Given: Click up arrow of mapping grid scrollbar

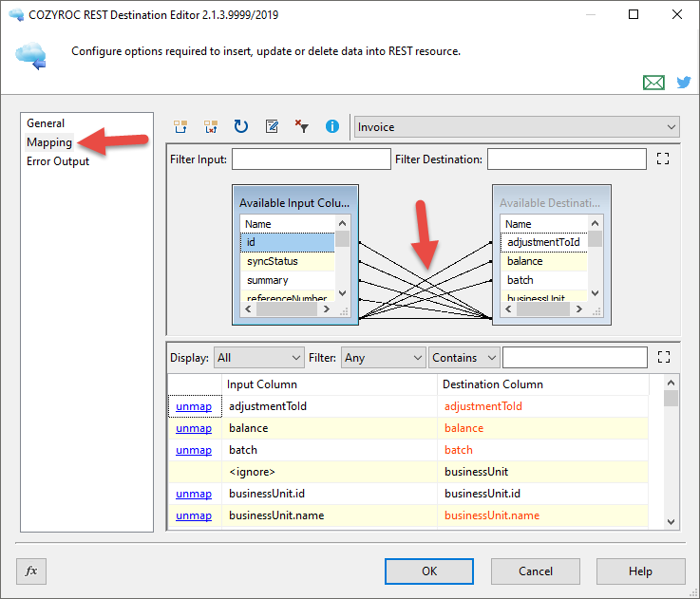Looking at the screenshot, I should pyautogui.click(x=671, y=383).
